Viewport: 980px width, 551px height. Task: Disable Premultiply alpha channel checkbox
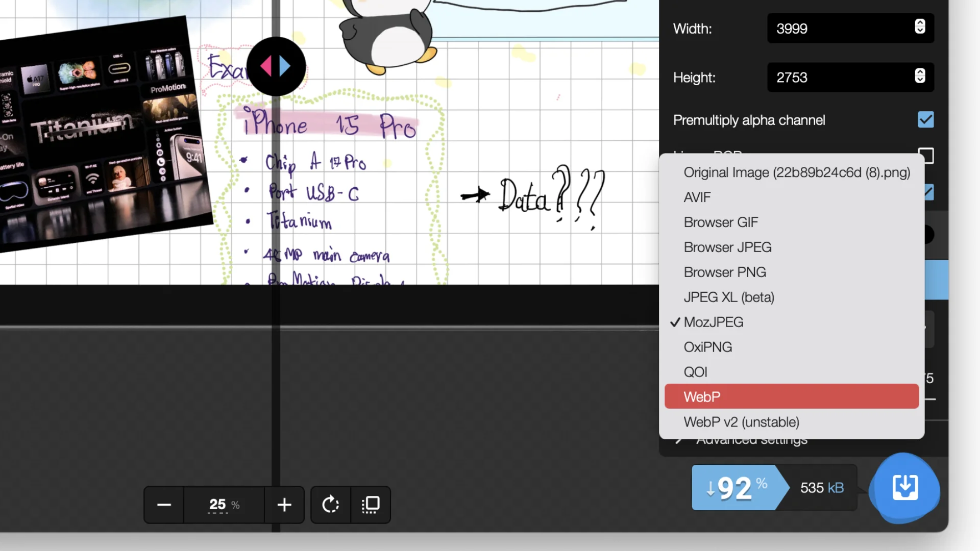click(925, 120)
